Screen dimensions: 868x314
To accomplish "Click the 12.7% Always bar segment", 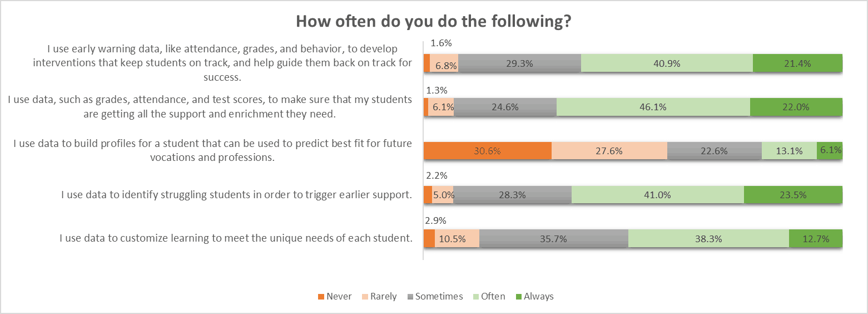I will (816, 238).
